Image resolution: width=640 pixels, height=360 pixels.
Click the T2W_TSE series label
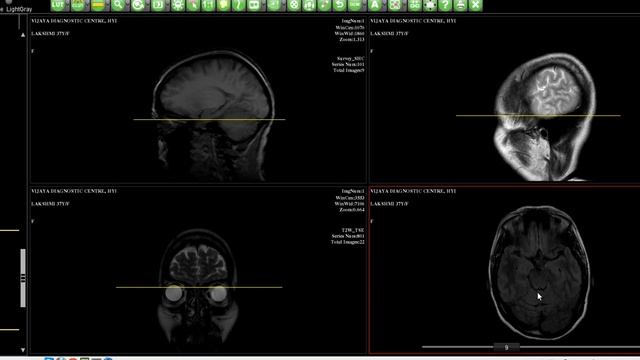353,230
